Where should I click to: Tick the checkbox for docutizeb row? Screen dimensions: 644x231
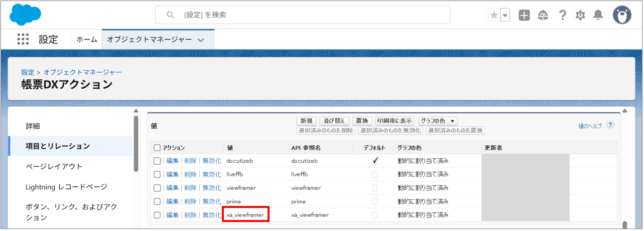click(x=157, y=161)
